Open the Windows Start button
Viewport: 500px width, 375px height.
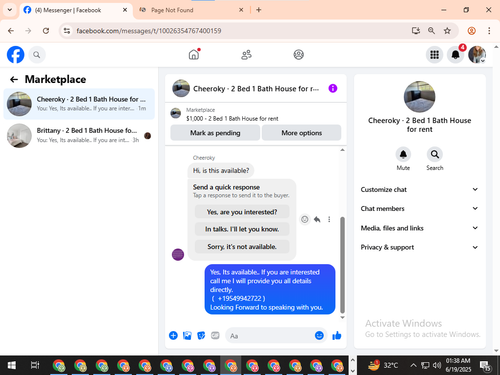coord(11,365)
